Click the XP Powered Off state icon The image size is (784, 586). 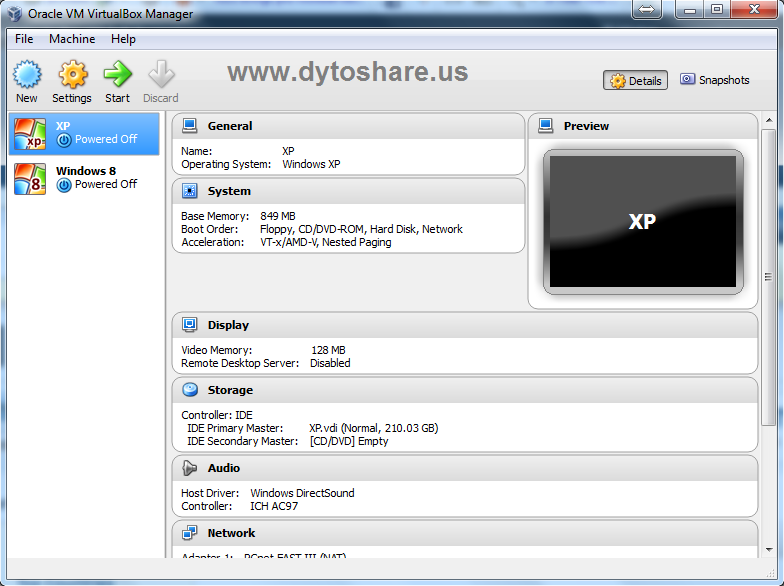64,140
